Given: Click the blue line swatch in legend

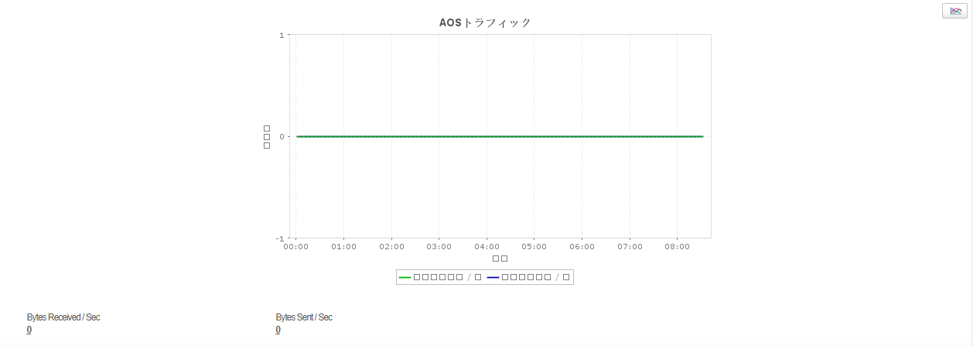Looking at the screenshot, I should tap(493, 277).
